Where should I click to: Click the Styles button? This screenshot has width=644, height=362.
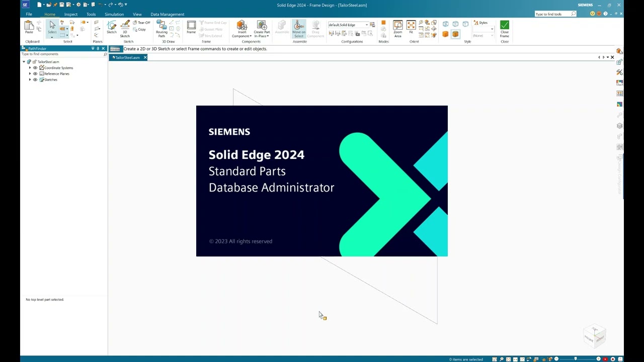point(481,23)
